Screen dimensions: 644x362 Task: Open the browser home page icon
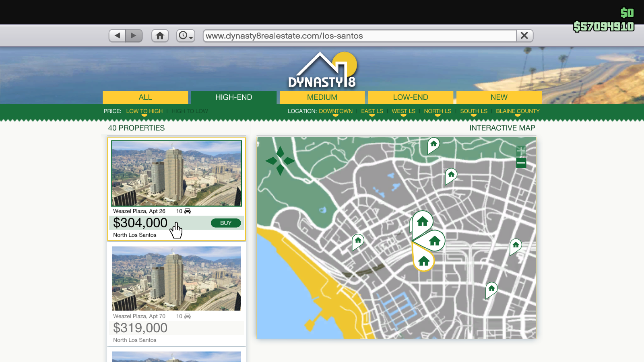pos(160,36)
